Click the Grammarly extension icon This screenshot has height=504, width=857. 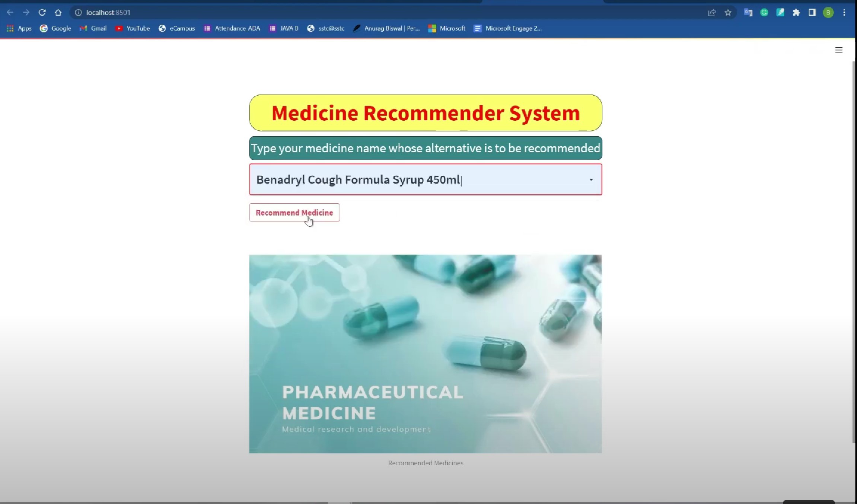click(764, 12)
